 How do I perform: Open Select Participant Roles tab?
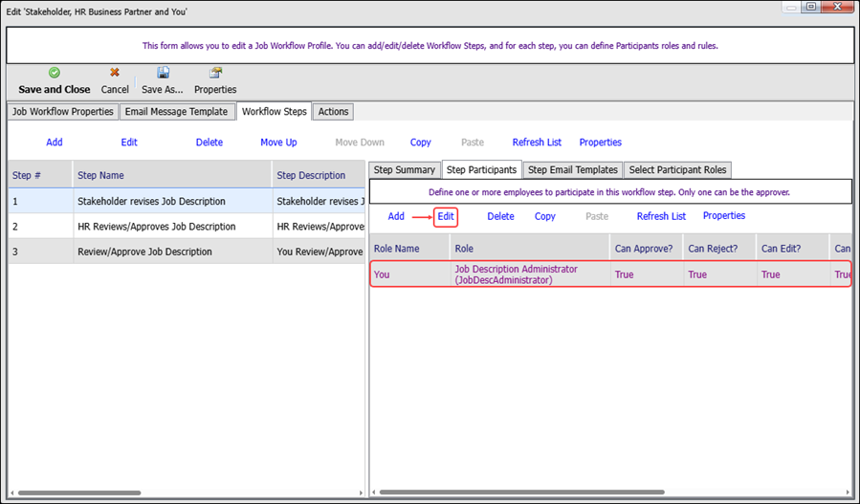tap(677, 170)
